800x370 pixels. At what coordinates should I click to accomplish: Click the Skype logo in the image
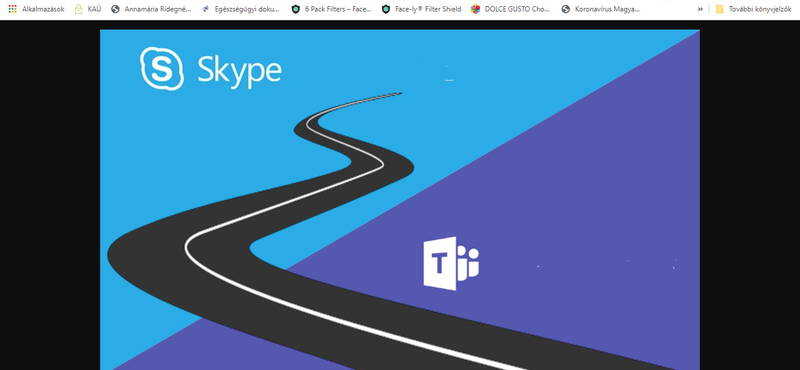162,69
